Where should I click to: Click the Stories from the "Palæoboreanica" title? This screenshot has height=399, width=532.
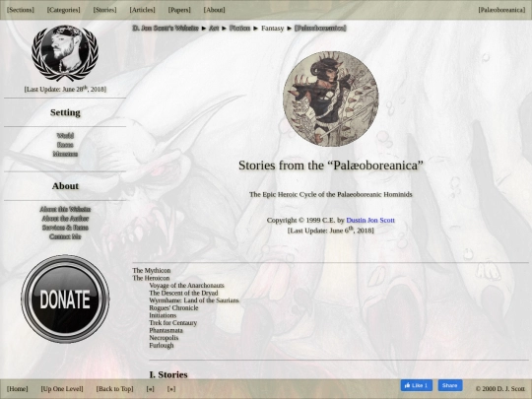pyautogui.click(x=331, y=166)
